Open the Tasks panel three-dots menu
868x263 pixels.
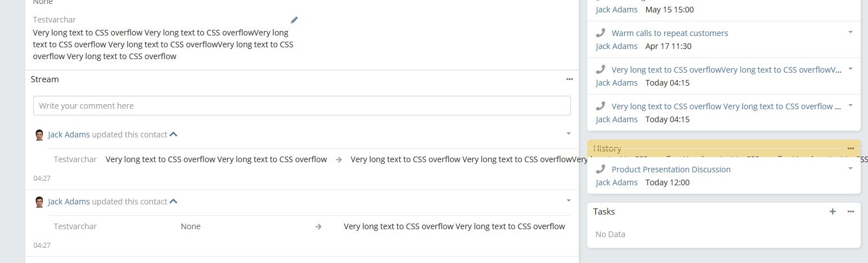coord(851,212)
